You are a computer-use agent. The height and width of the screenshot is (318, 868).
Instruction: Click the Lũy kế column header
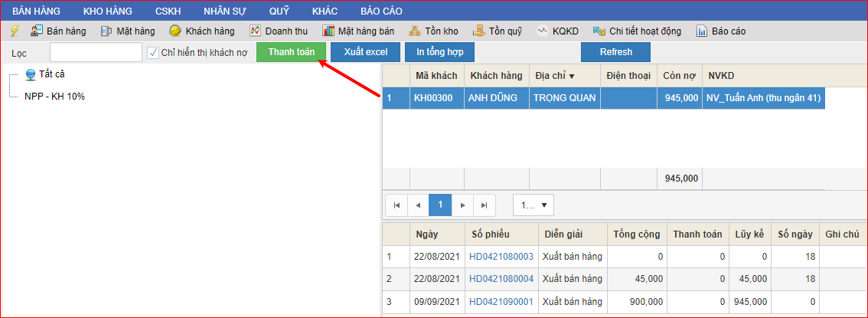pos(749,234)
